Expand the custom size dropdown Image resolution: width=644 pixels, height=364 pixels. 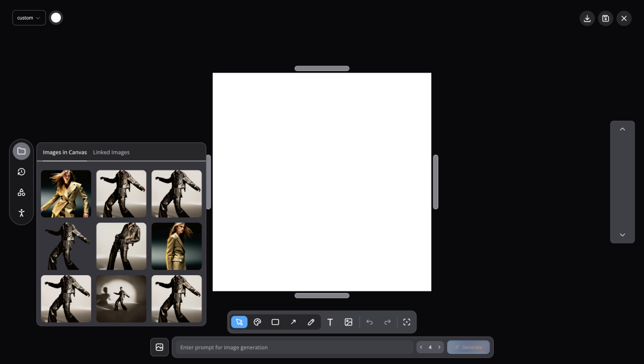pyautogui.click(x=29, y=18)
